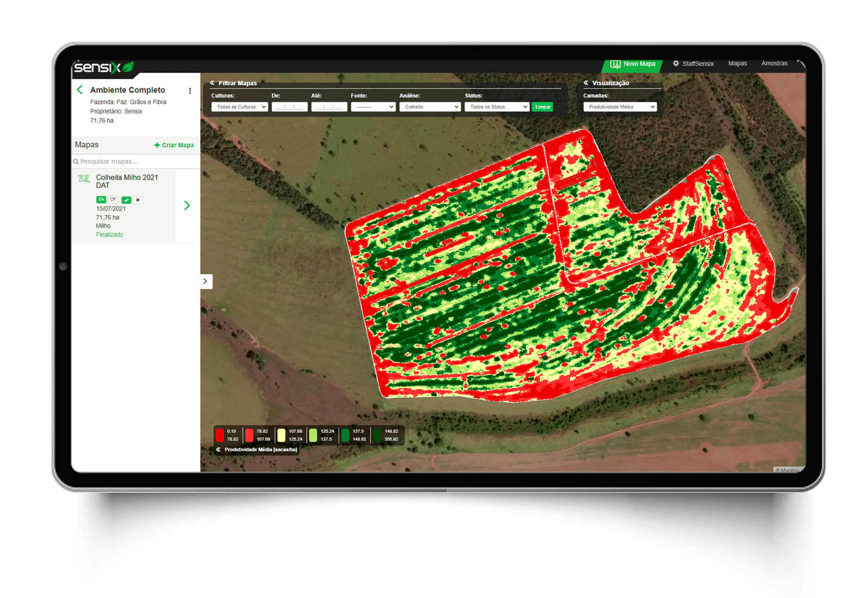Select the 78.82–107.68 light red legend swatch

pyautogui.click(x=249, y=435)
